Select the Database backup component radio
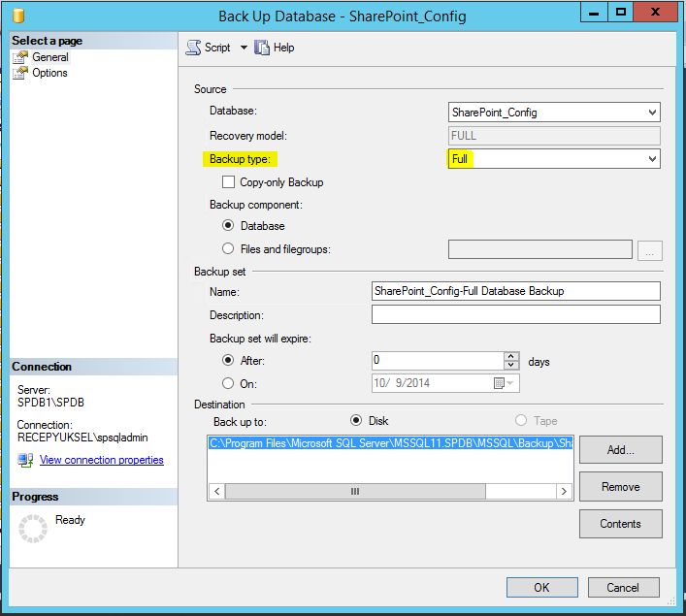This screenshot has height=616, width=686. [228, 225]
